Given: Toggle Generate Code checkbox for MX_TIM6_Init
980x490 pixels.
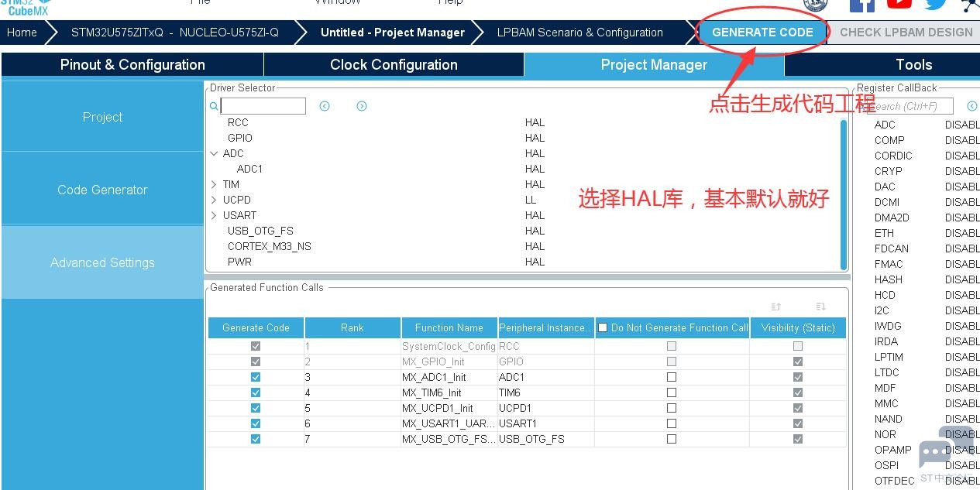Looking at the screenshot, I should [x=256, y=392].
